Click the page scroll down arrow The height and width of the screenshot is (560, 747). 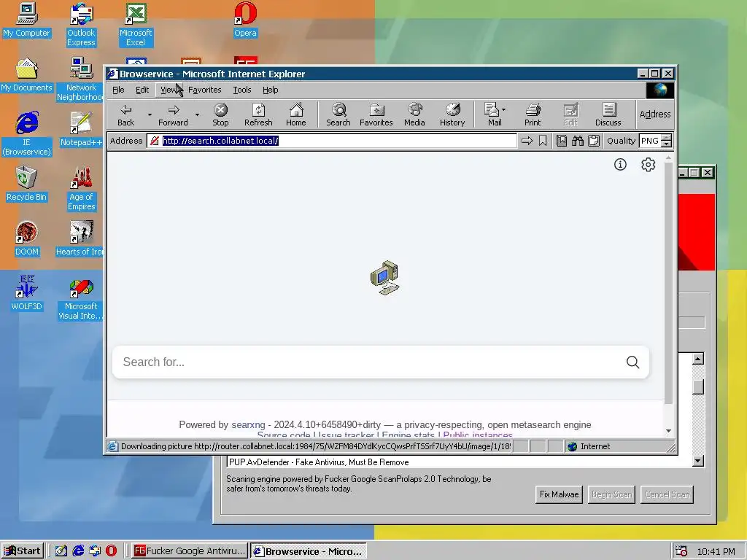(668, 430)
